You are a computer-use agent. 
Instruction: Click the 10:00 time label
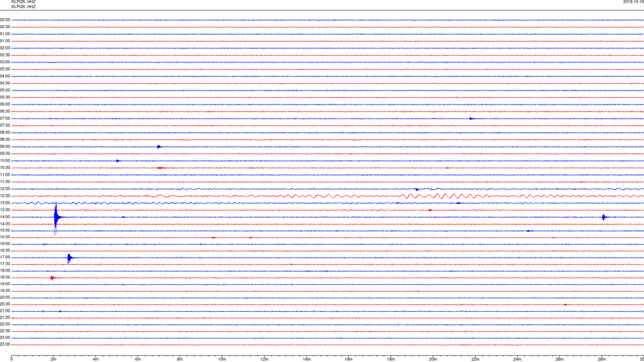point(5,160)
